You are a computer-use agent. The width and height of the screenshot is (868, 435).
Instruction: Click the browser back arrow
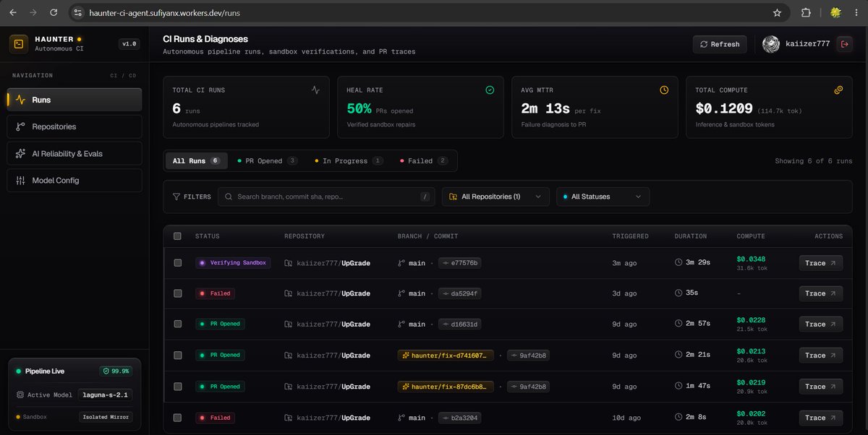point(12,12)
